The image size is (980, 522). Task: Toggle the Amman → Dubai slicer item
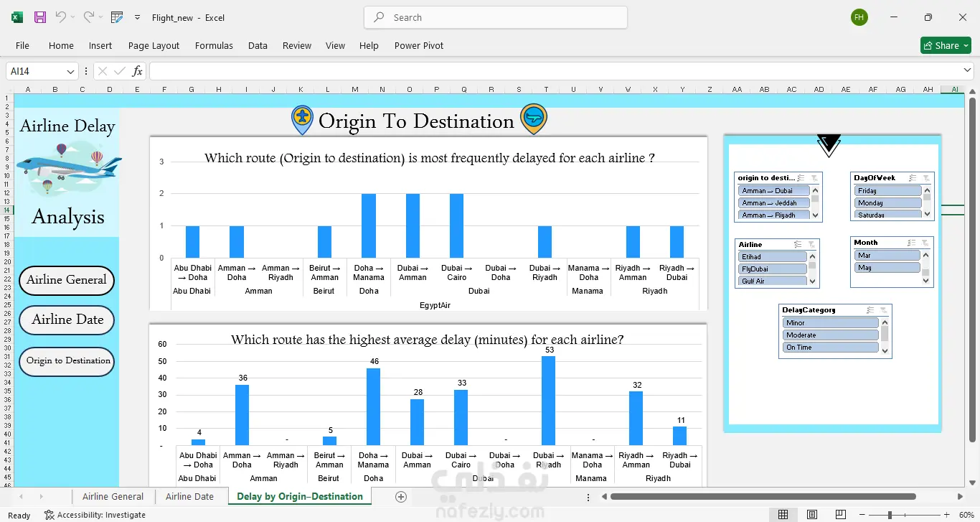pos(774,191)
